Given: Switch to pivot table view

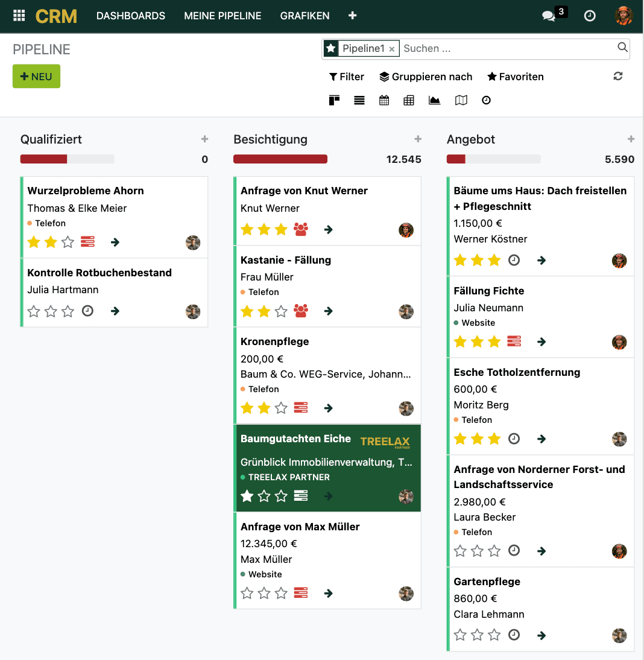Looking at the screenshot, I should 409,100.
